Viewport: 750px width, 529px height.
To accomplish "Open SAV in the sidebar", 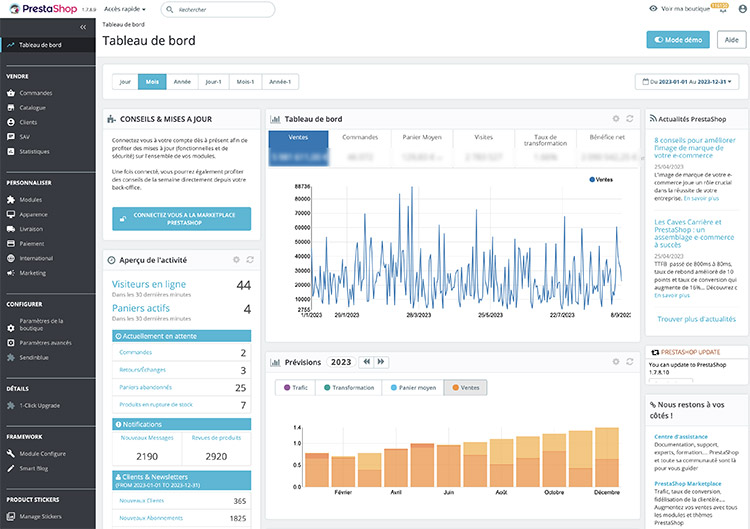I will [24, 137].
